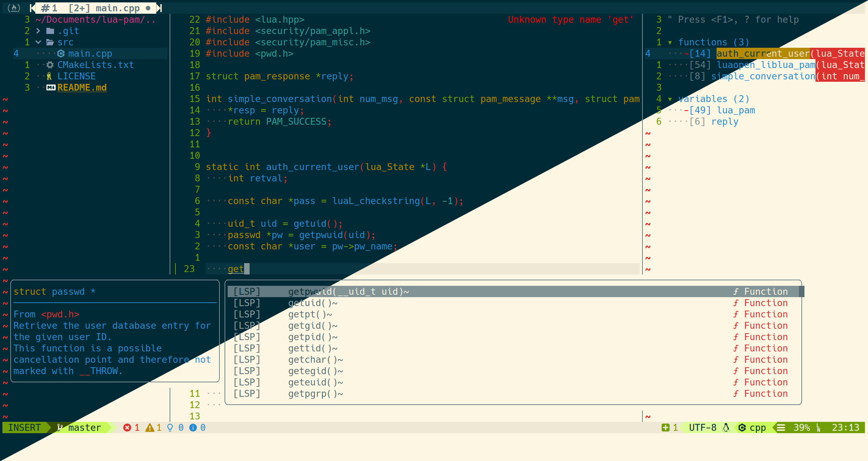
Task: Click the error count icon in statusline
Action: point(127,428)
